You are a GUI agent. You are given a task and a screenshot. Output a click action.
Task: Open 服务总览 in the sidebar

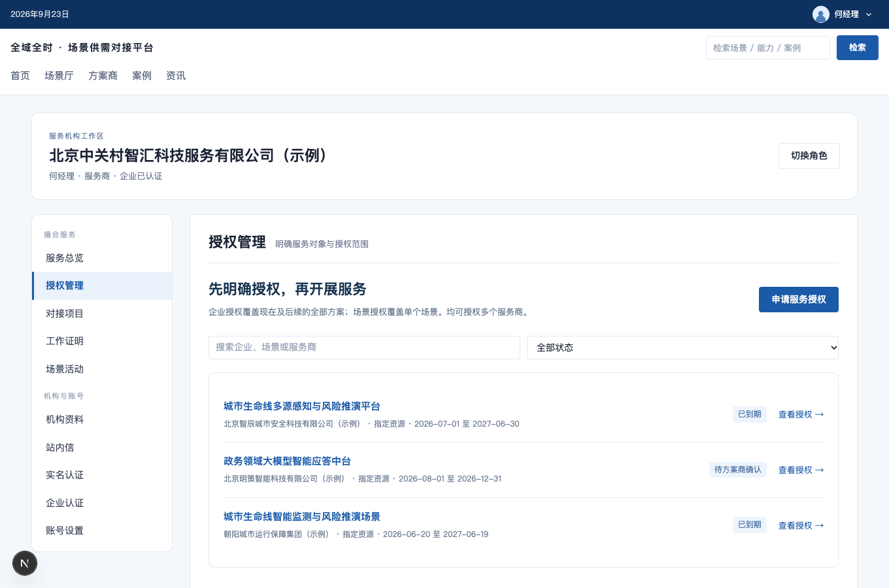[x=102, y=258]
